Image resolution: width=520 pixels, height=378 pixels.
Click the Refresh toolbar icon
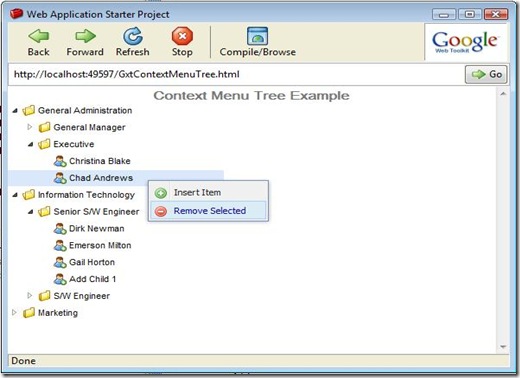(133, 36)
